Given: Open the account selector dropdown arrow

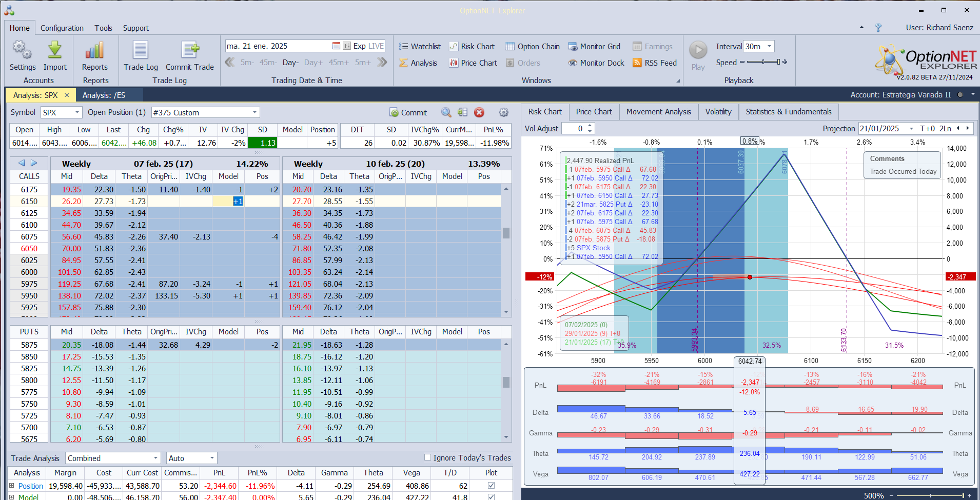Looking at the screenshot, I should pyautogui.click(x=972, y=95).
